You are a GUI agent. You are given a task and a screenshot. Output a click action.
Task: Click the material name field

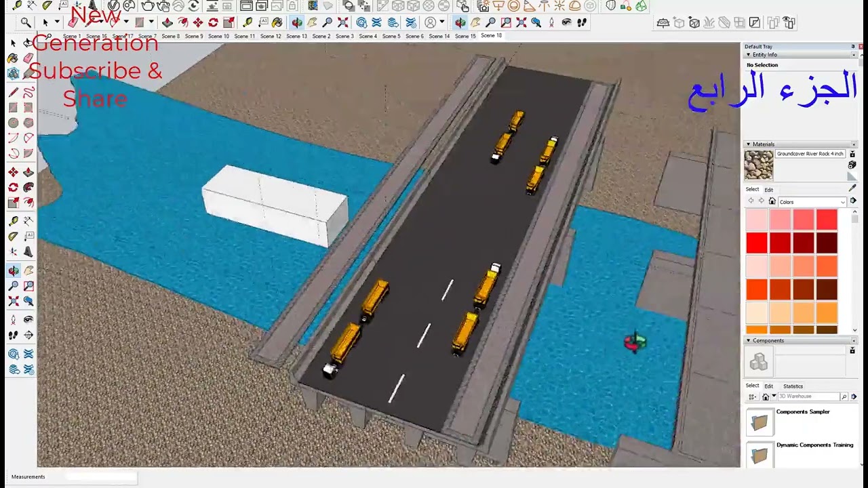tap(810, 155)
